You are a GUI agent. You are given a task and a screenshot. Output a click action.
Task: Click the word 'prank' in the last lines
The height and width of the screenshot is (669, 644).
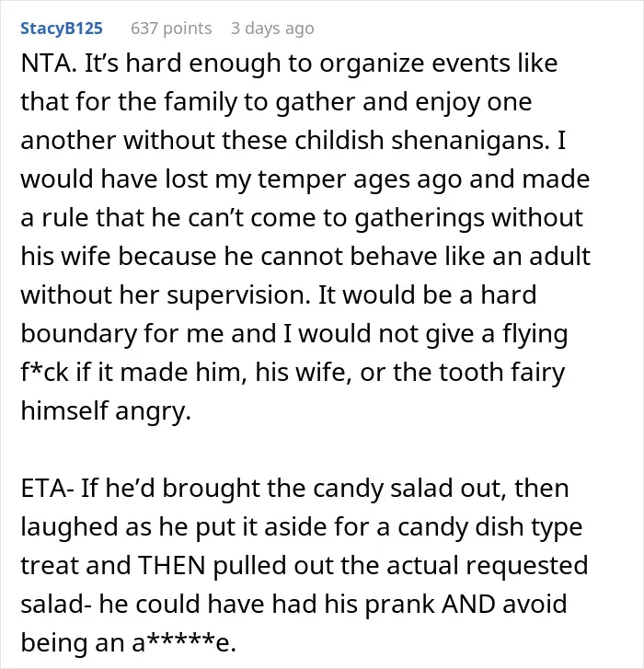399,605
